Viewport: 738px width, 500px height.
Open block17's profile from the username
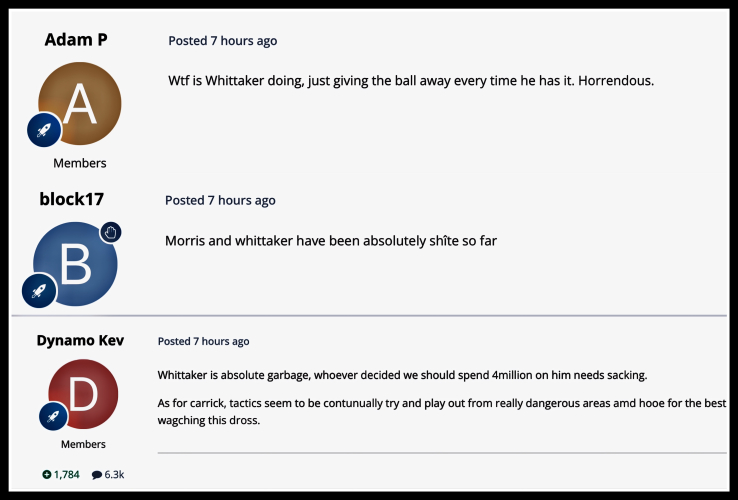73,198
